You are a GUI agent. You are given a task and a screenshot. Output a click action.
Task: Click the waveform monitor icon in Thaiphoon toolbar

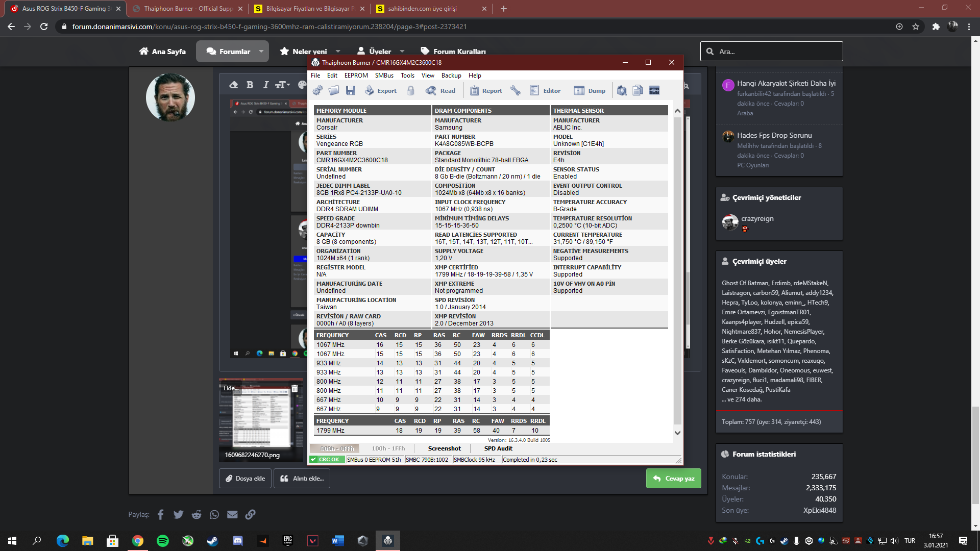tap(654, 90)
